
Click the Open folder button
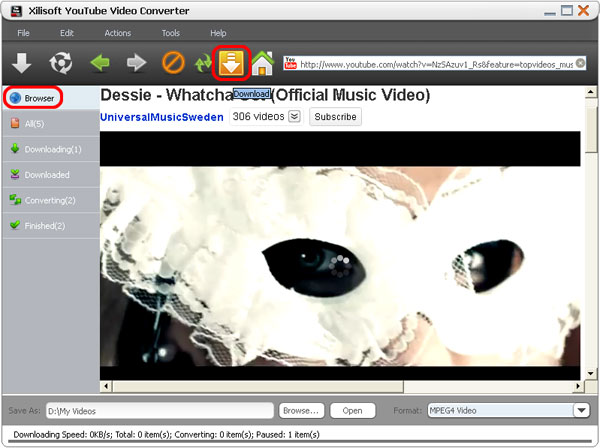click(352, 411)
